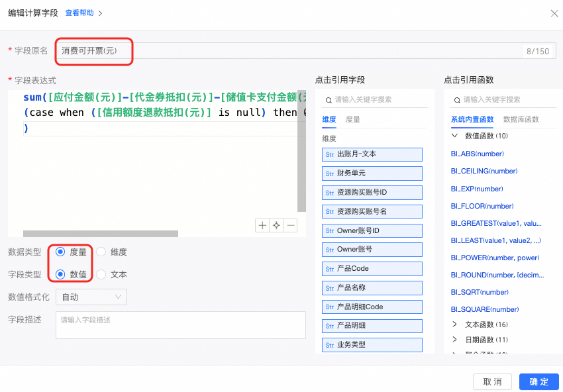
Task: Click the Str icon next to 出账月-文本
Action: tap(330, 155)
